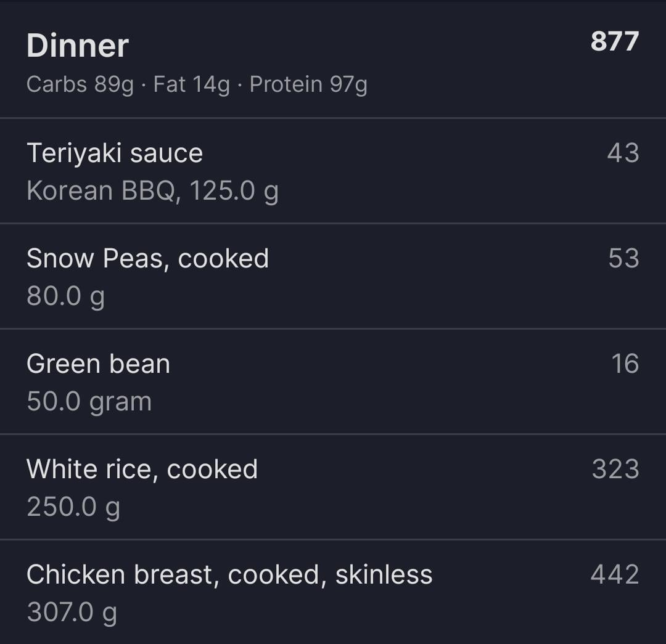Image resolution: width=666 pixels, height=644 pixels.
Task: Tap the 16 calorie value for Green bean
Action: click(x=625, y=364)
